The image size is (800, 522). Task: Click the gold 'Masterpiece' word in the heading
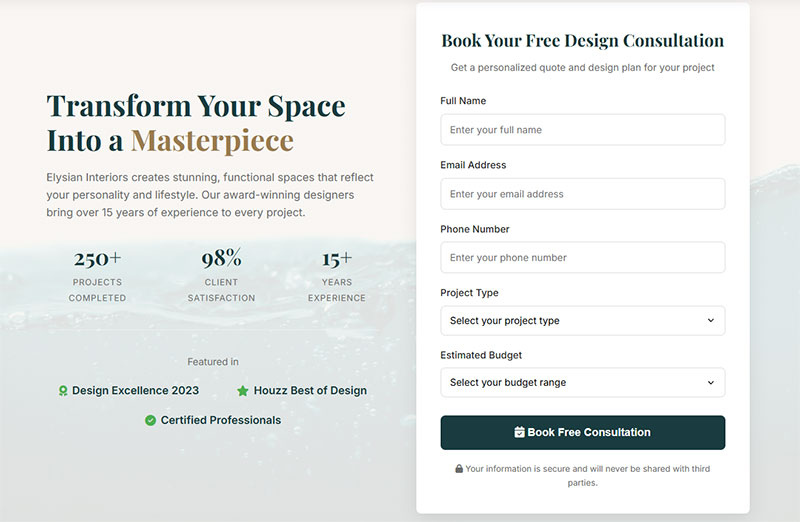point(212,140)
